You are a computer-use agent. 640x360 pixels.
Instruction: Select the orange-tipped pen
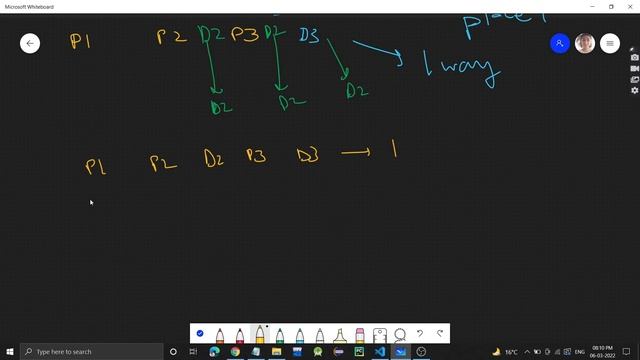pyautogui.click(x=220, y=336)
